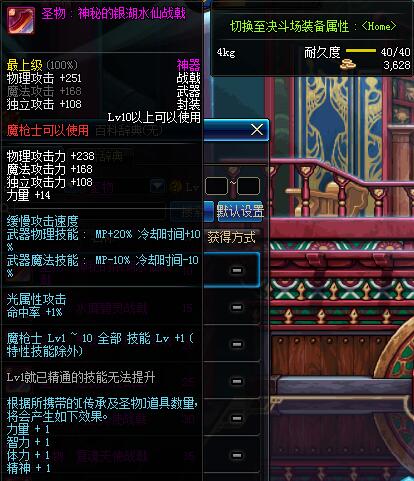Close the dictionary window with the X button
The image size is (414, 481).
[257, 130]
